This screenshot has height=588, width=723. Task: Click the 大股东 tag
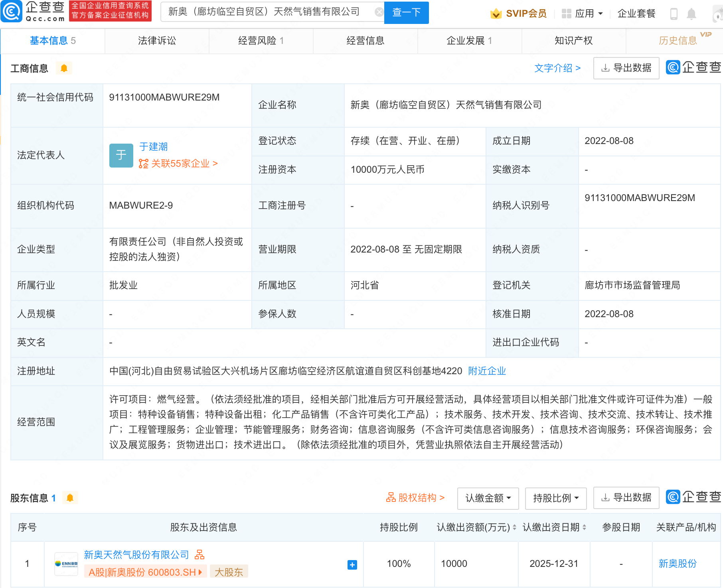pyautogui.click(x=229, y=572)
